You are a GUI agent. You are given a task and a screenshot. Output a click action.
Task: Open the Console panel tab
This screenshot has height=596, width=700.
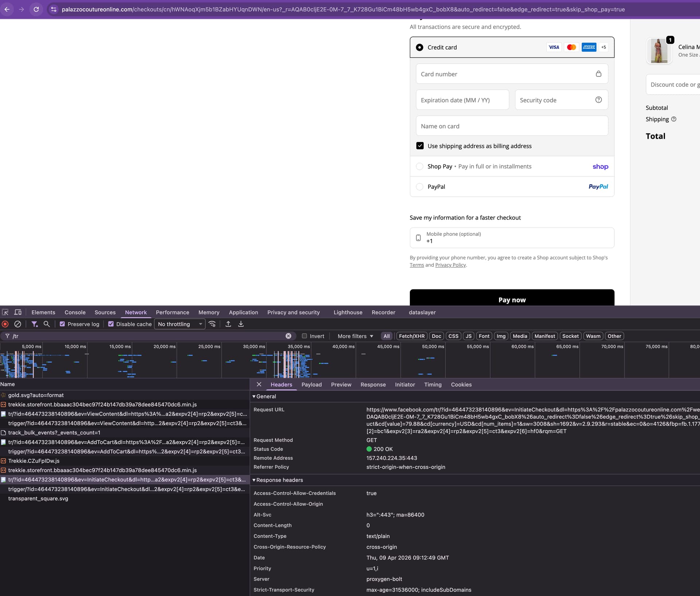pyautogui.click(x=75, y=312)
